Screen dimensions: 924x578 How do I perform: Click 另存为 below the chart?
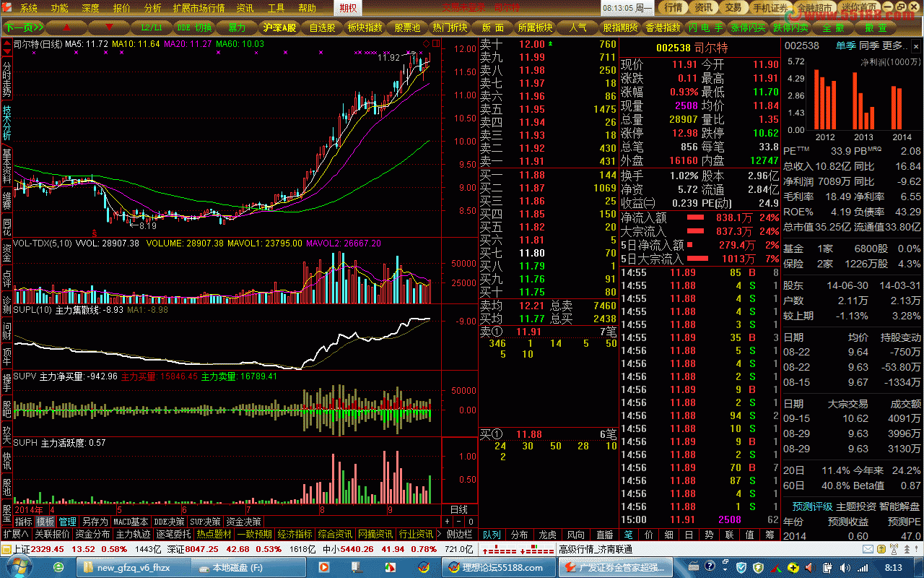(x=95, y=522)
